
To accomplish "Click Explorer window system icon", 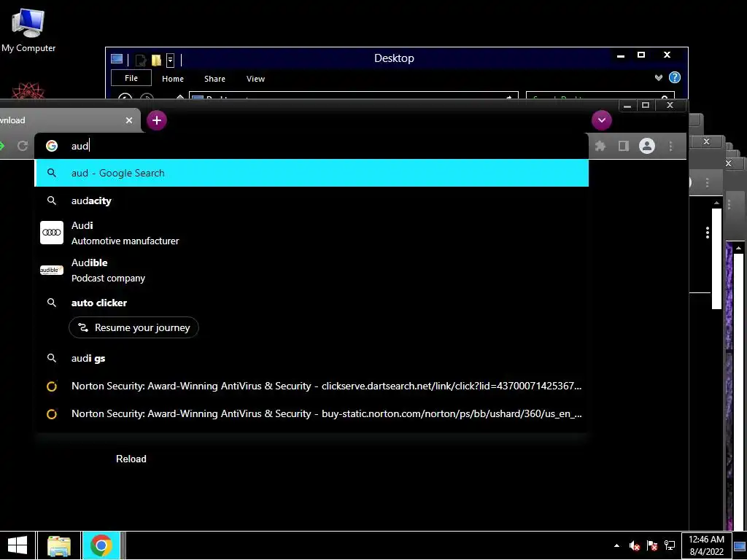I will tap(117, 59).
